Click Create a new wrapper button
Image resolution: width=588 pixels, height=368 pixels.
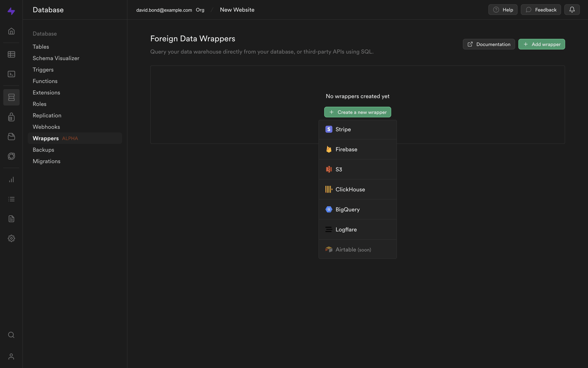[357, 112]
